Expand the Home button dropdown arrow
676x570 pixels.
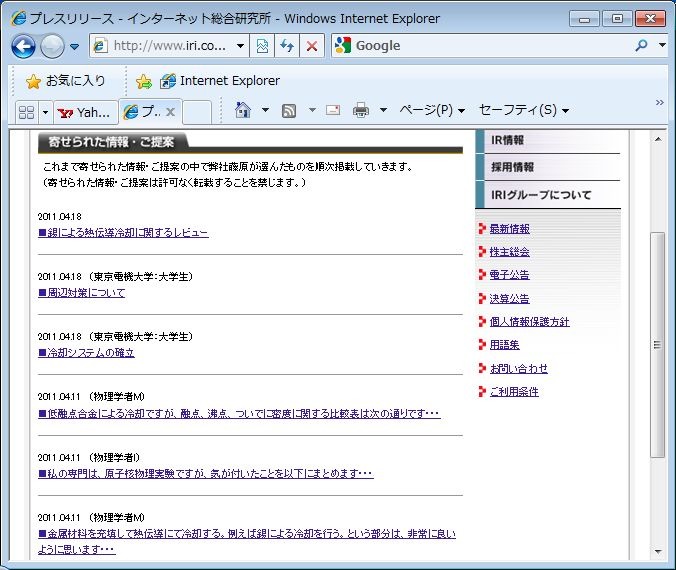coord(266,110)
